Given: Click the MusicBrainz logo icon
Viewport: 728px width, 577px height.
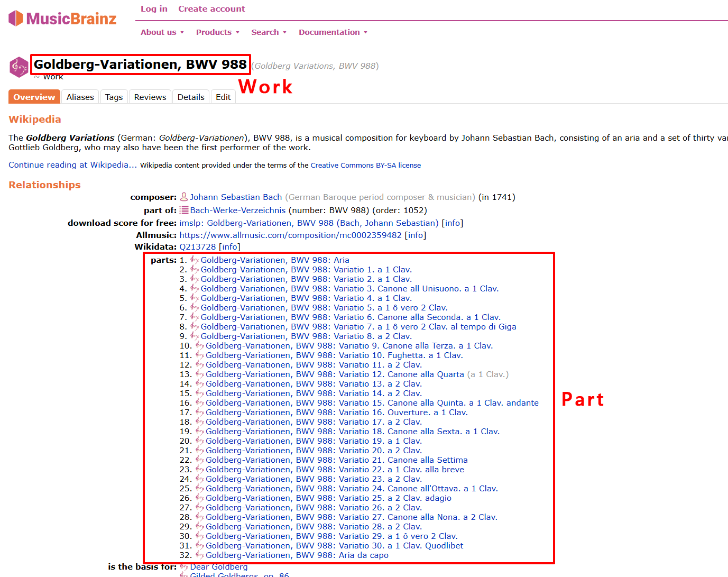Looking at the screenshot, I should pos(16,19).
